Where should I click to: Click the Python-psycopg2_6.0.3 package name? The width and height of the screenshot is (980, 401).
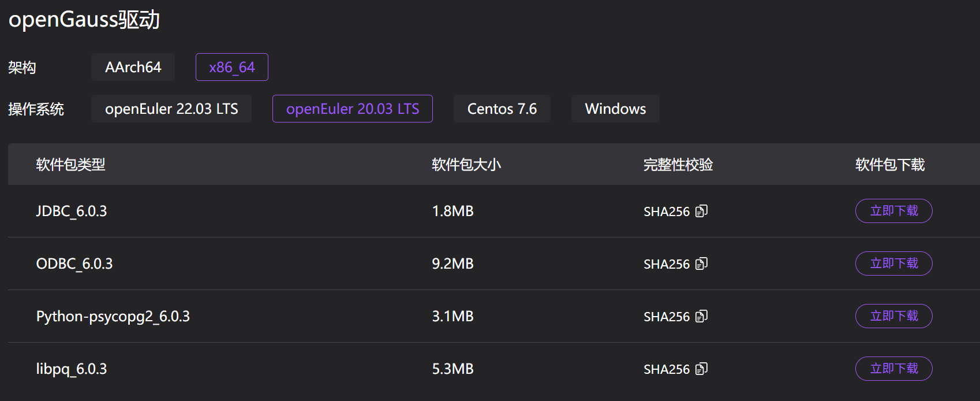pyautogui.click(x=113, y=316)
